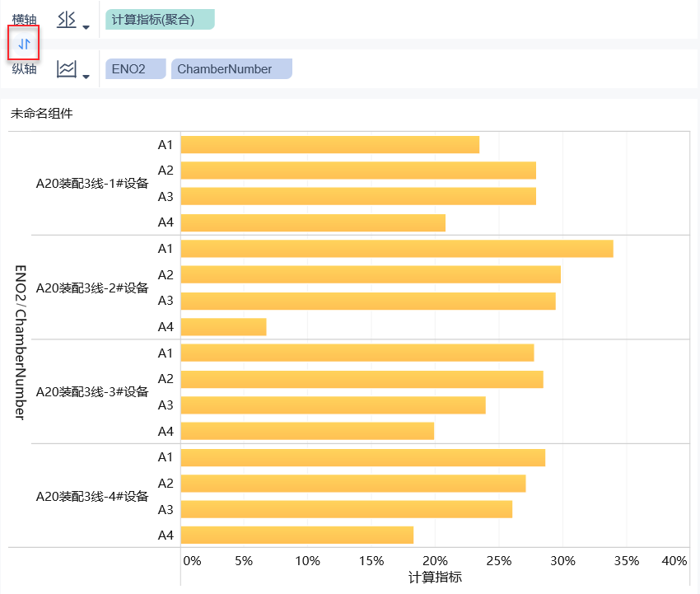Click the 未命名组件 component title
Viewport: 700px width, 594px height.
tap(41, 114)
